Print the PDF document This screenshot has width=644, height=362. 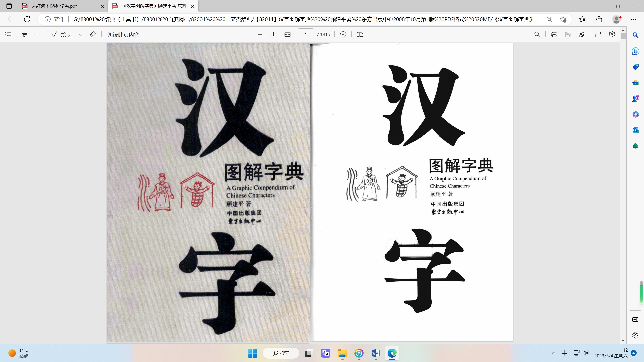[554, 34]
